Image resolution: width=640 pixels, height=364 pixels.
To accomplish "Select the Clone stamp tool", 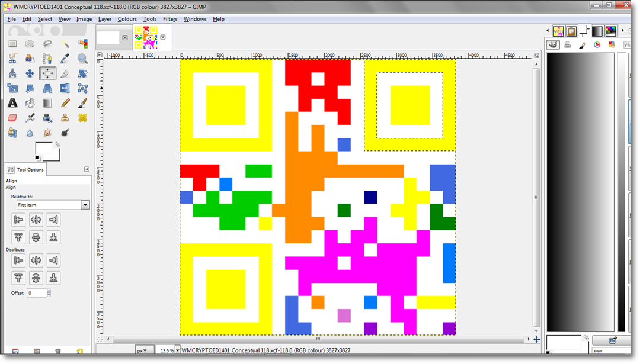I will pyautogui.click(x=65, y=118).
